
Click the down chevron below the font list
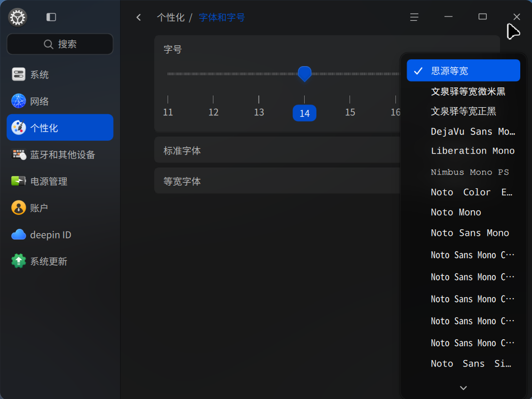coord(463,388)
